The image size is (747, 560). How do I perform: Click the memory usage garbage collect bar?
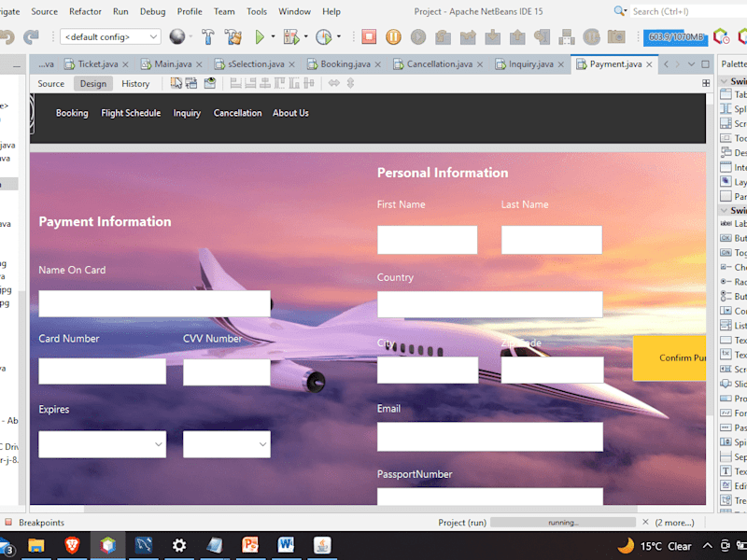pos(675,37)
